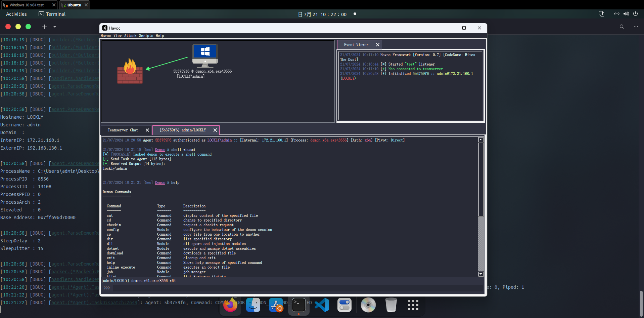
Task: Switch to the Teamserver Chat tab
Action: coord(123,130)
